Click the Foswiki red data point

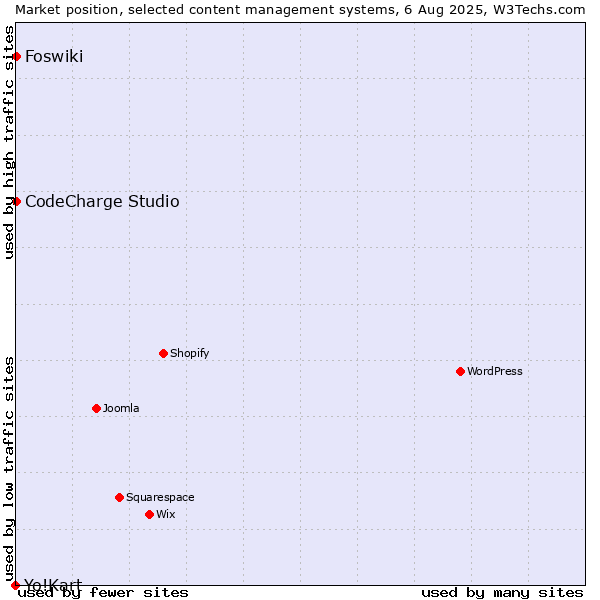point(16,57)
